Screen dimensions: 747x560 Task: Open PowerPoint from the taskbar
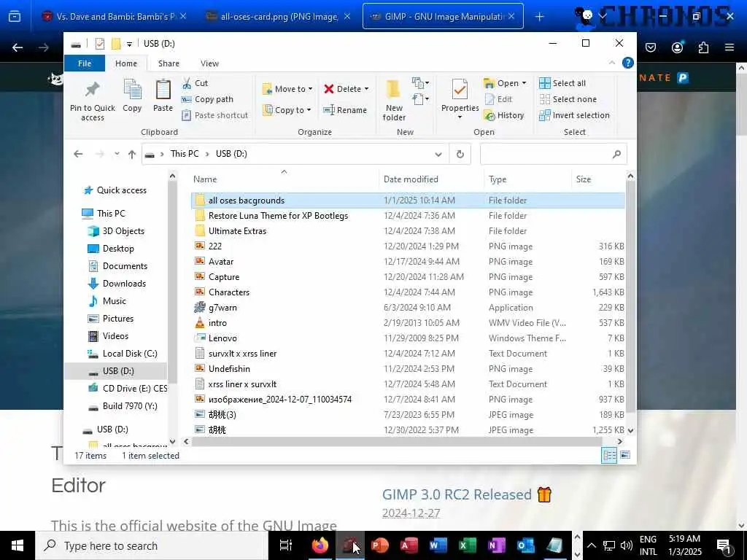tap(379, 545)
